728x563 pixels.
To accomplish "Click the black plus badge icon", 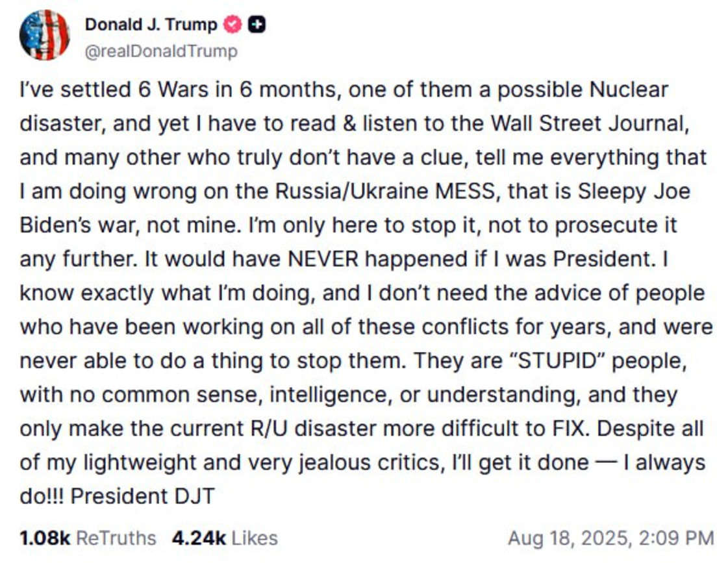I will point(257,25).
